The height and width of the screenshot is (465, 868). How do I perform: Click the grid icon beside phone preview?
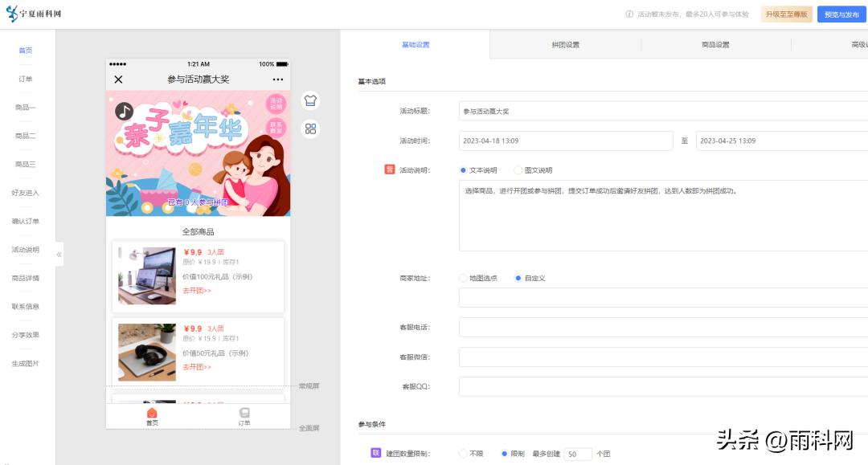(x=310, y=127)
